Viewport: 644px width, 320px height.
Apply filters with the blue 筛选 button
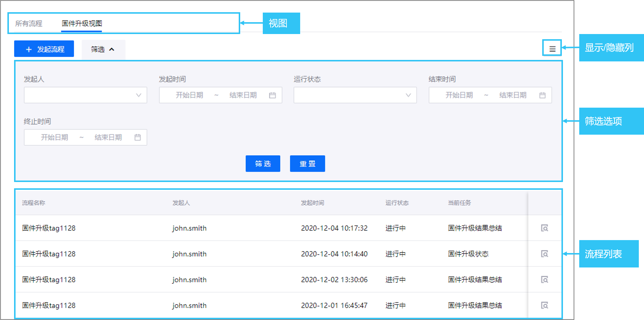263,164
